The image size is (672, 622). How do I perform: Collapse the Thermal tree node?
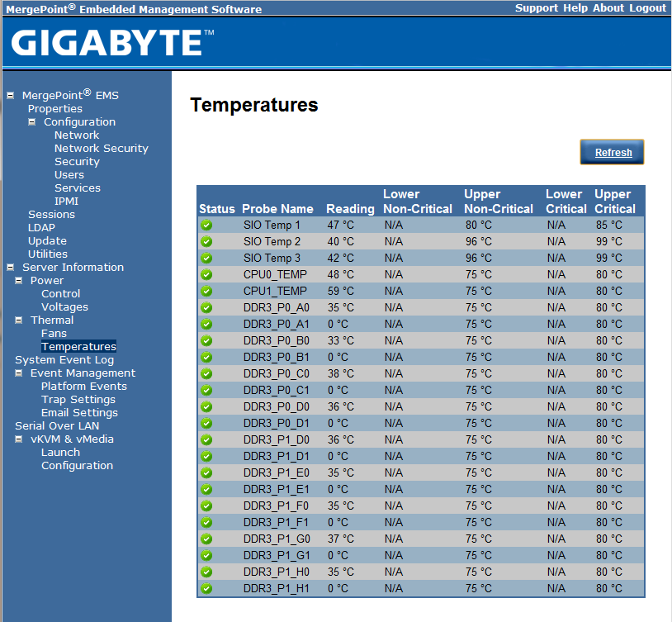click(x=18, y=320)
